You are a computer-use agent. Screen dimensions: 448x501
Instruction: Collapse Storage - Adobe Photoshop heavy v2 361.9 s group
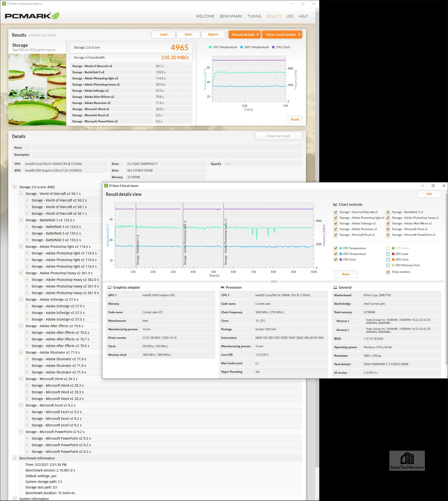coord(21,273)
